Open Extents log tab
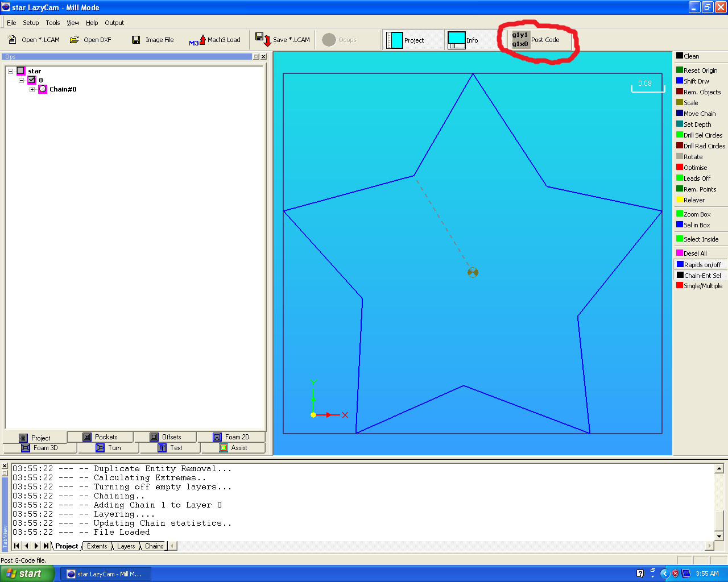Viewport: 728px width, 582px height. 97,546
